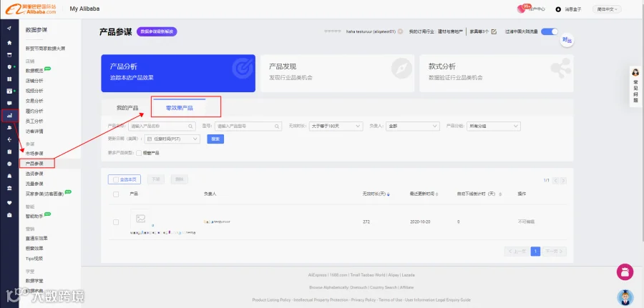Select the 产品发现 card
Viewport: 644px width, 308px height.
337,73
